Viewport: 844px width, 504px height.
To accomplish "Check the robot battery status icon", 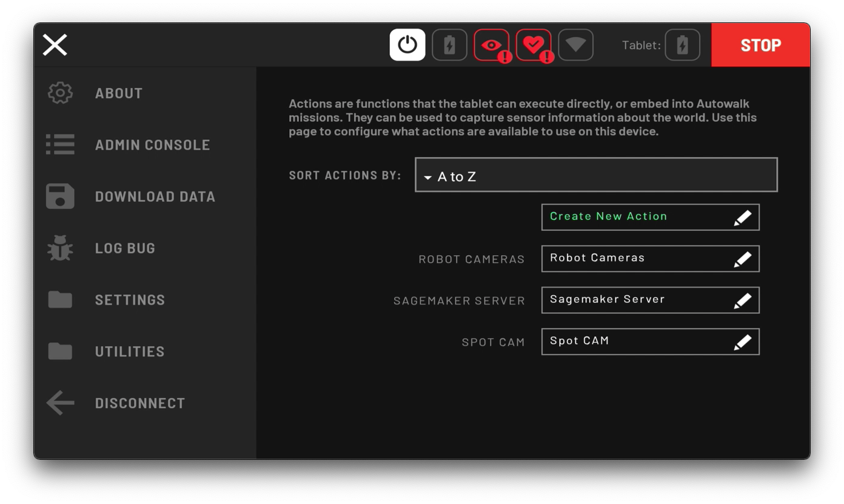I will [x=449, y=45].
